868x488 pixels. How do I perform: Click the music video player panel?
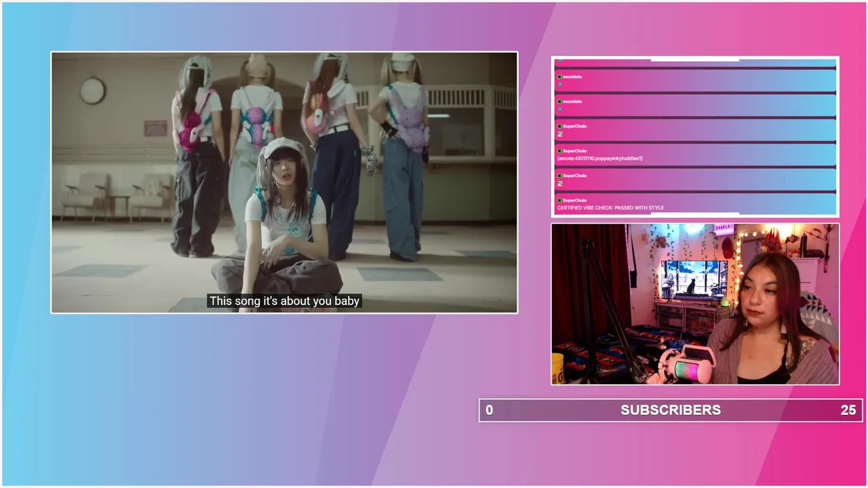tap(284, 182)
